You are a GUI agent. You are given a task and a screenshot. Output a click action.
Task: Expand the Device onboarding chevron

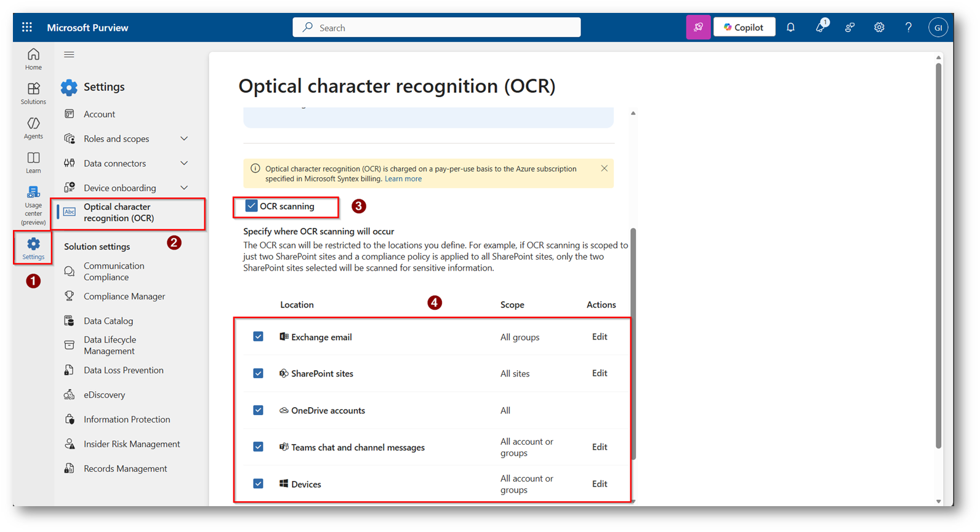pos(184,188)
